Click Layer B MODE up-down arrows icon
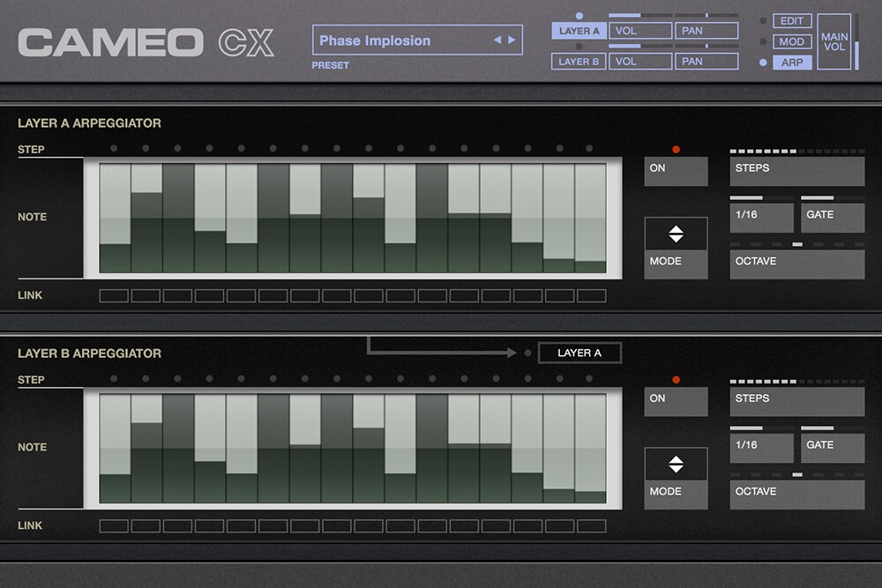Image resolution: width=882 pixels, height=588 pixels. (x=676, y=465)
